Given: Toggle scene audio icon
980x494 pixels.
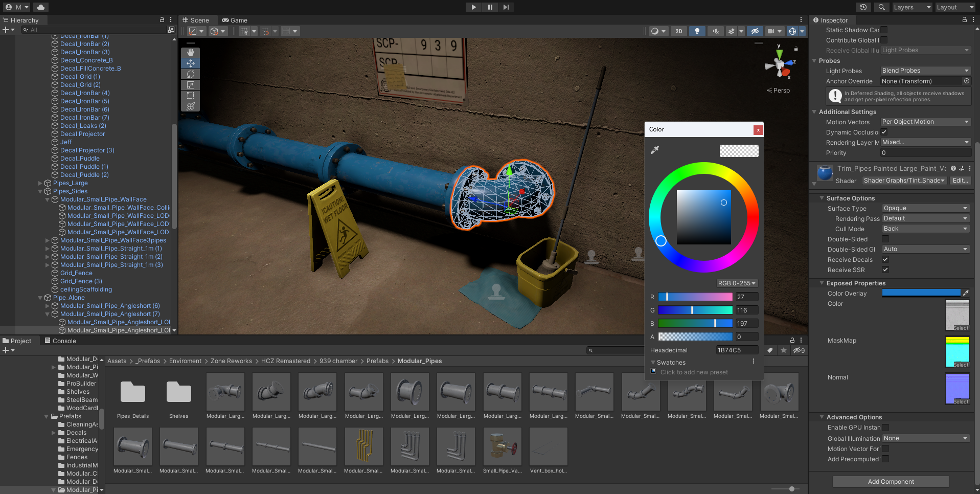Looking at the screenshot, I should [715, 31].
